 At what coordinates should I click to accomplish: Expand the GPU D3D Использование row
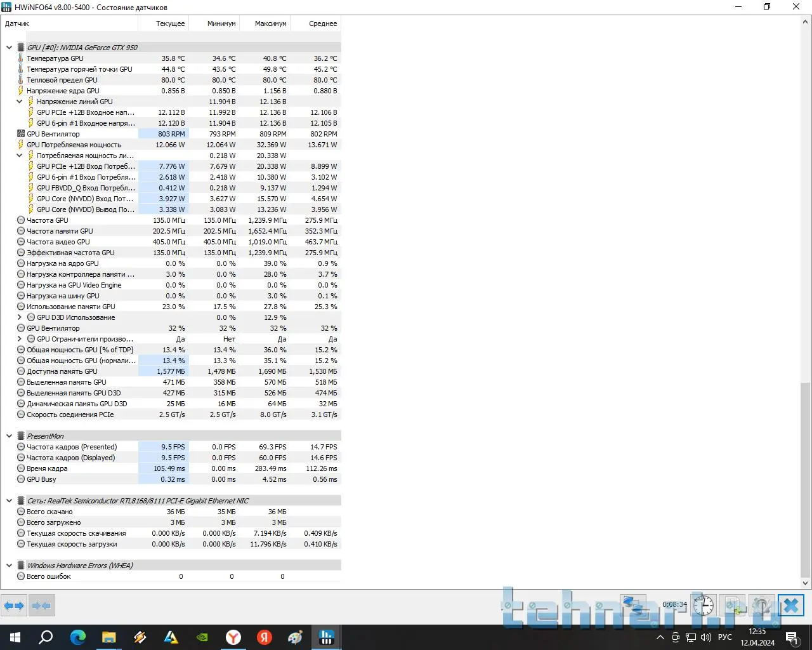tap(19, 317)
